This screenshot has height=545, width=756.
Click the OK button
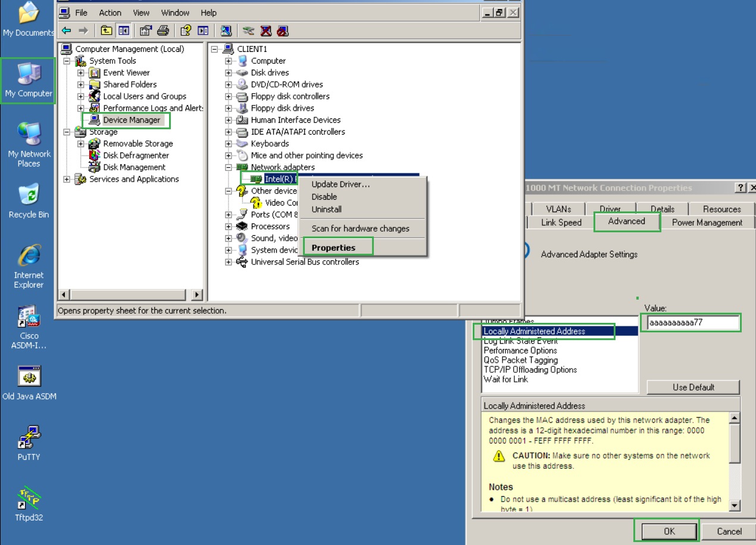669,531
